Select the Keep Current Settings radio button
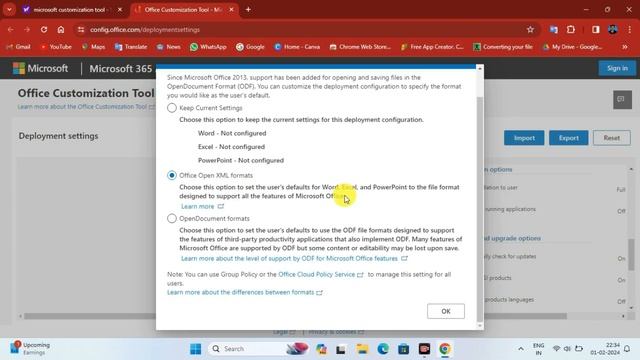Screen dimensions: 640x360 coord(172,108)
